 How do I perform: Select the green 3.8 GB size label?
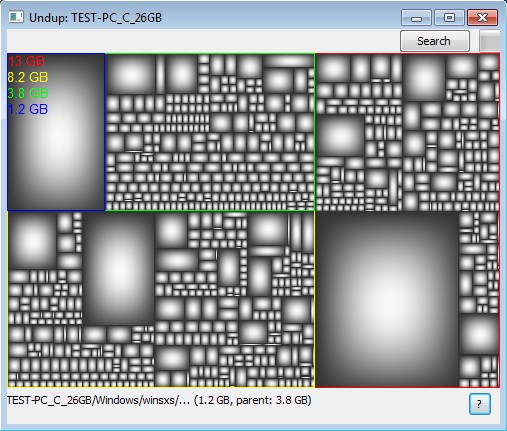28,93
